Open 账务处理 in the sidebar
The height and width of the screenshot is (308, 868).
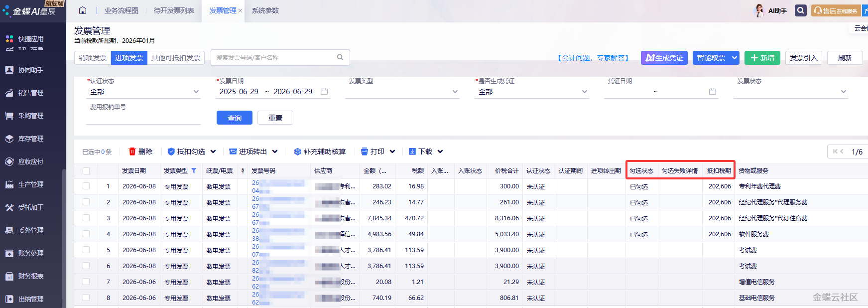click(31, 253)
